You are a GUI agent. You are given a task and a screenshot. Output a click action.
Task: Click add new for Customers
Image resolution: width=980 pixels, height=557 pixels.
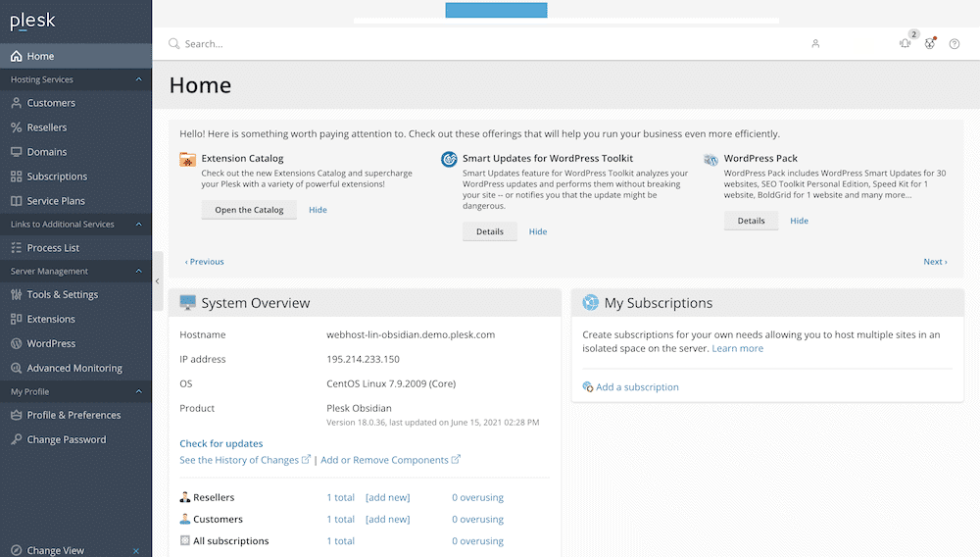[x=387, y=520]
